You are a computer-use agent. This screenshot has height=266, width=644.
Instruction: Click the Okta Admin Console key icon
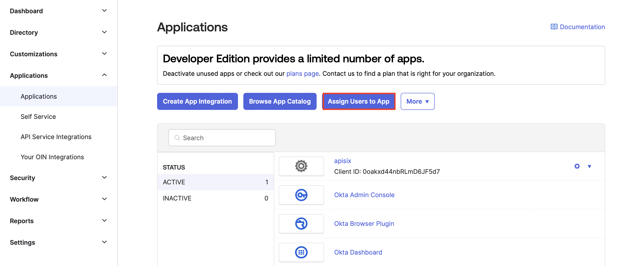(x=301, y=195)
